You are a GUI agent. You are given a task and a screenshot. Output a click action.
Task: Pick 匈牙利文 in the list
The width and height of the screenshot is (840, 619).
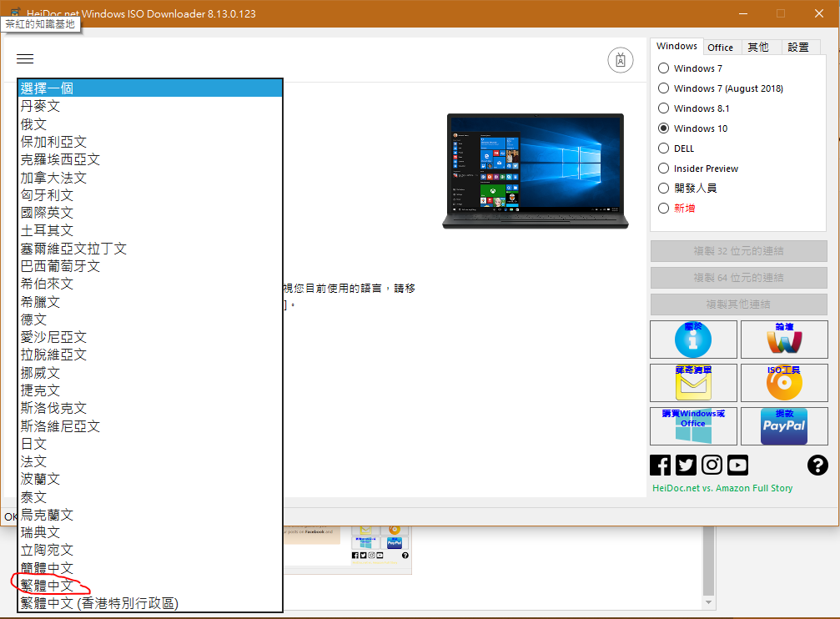pyautogui.click(x=150, y=195)
